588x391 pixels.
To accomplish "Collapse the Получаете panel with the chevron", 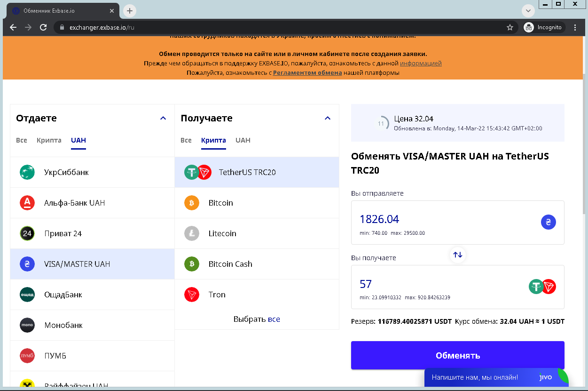I will coord(328,118).
